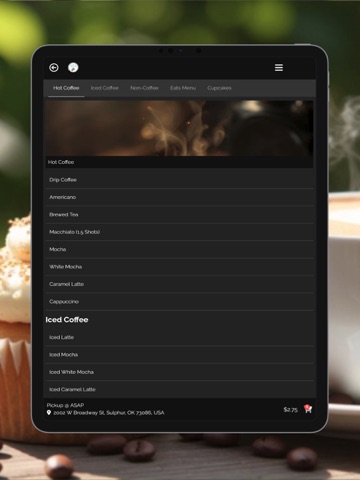Select the Caramel Latte hot item
360x480 pixels.
(179, 284)
